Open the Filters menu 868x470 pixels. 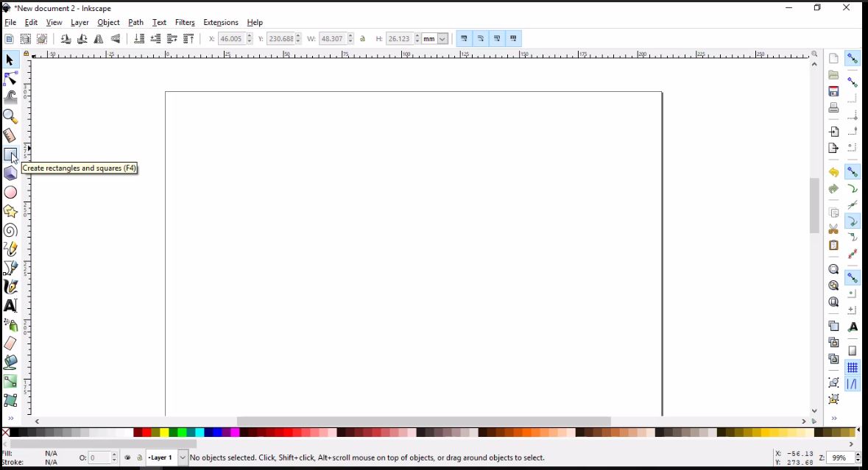pyautogui.click(x=185, y=23)
